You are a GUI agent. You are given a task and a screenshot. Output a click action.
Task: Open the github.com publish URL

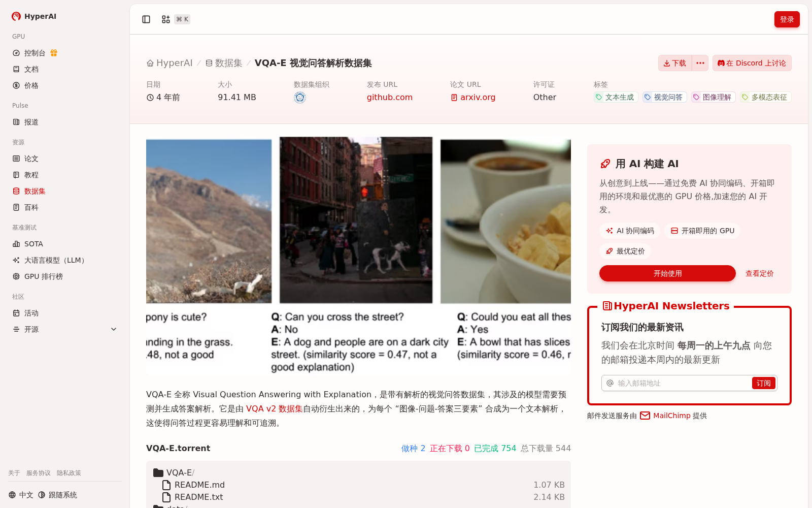tap(390, 97)
